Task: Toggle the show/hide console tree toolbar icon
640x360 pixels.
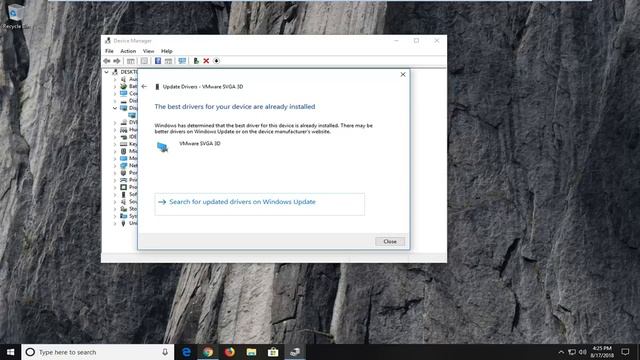Action: 131,61
